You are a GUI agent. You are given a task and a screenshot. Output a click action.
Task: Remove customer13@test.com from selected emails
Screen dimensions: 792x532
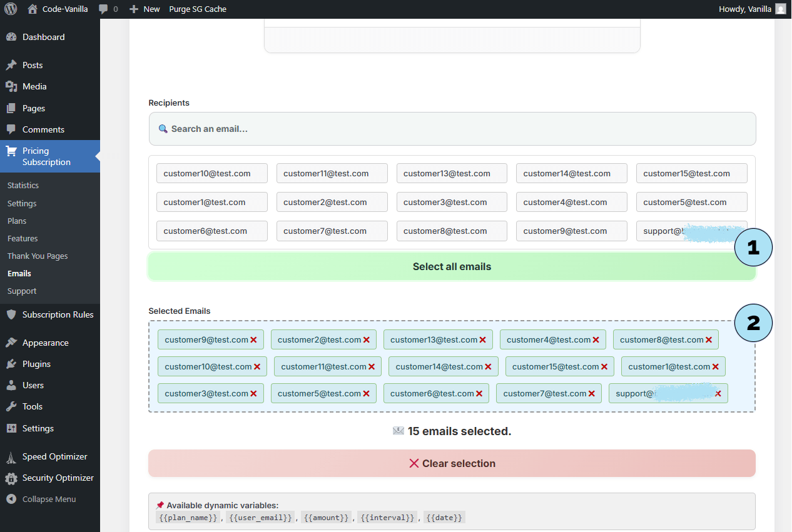coord(483,340)
